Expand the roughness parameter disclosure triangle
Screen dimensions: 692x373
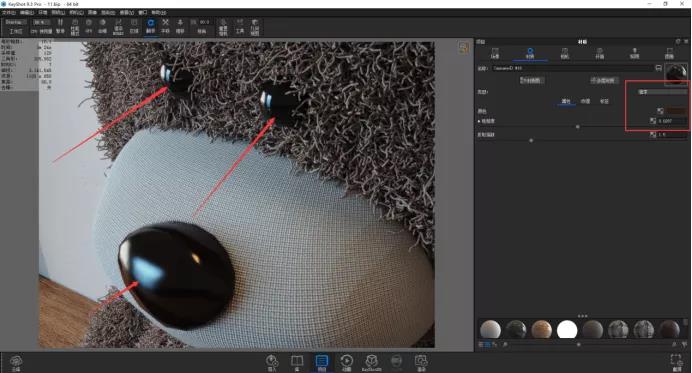[x=479, y=121]
